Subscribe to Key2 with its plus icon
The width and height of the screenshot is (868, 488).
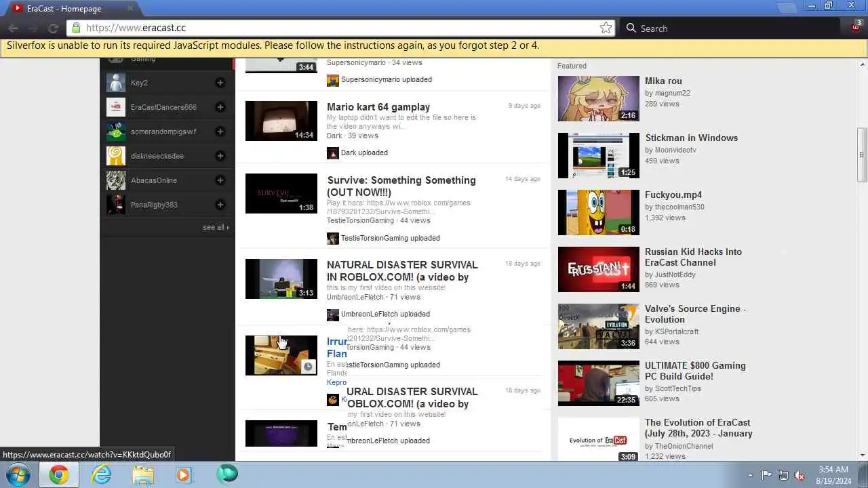(220, 83)
